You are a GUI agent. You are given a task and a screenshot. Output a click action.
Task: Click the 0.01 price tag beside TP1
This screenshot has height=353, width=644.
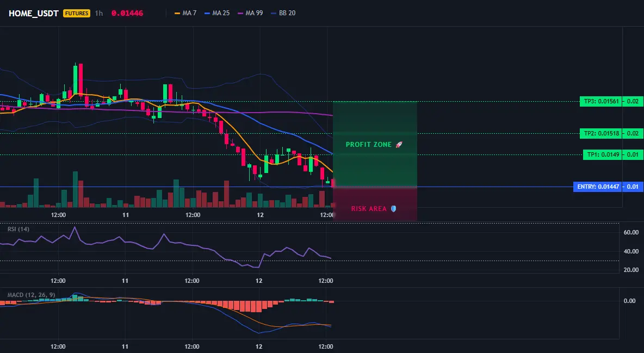(x=633, y=155)
